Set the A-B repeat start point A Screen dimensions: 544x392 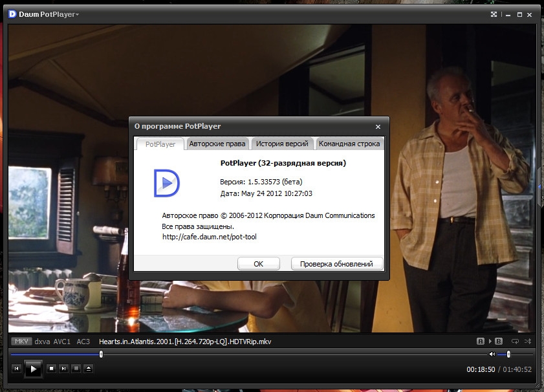(481, 341)
